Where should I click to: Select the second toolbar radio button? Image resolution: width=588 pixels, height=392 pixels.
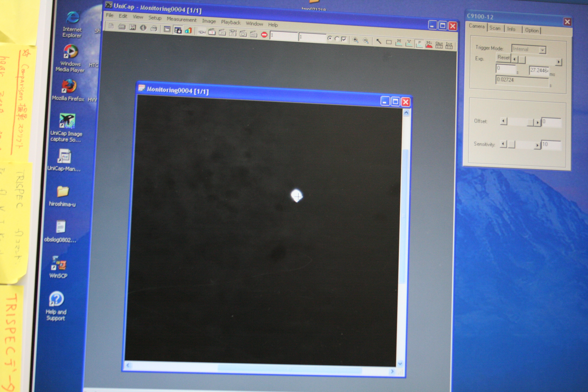[x=337, y=39]
